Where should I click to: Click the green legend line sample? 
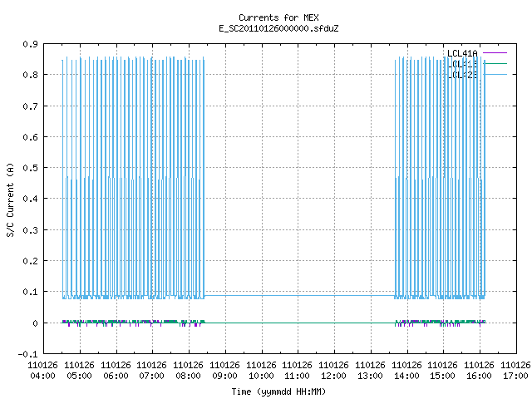[495, 63]
